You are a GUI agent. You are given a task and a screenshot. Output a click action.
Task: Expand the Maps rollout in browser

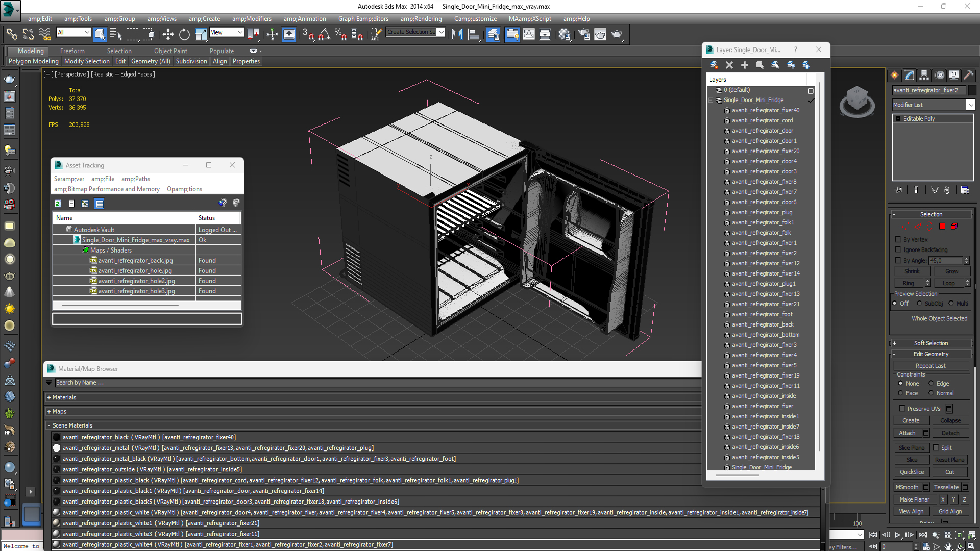[x=49, y=412]
